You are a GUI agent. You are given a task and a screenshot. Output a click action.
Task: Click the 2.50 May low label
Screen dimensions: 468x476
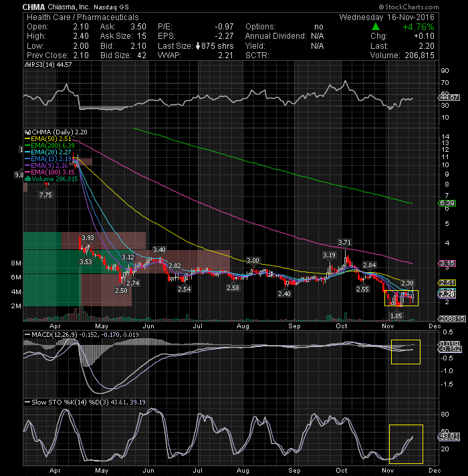tap(121, 291)
